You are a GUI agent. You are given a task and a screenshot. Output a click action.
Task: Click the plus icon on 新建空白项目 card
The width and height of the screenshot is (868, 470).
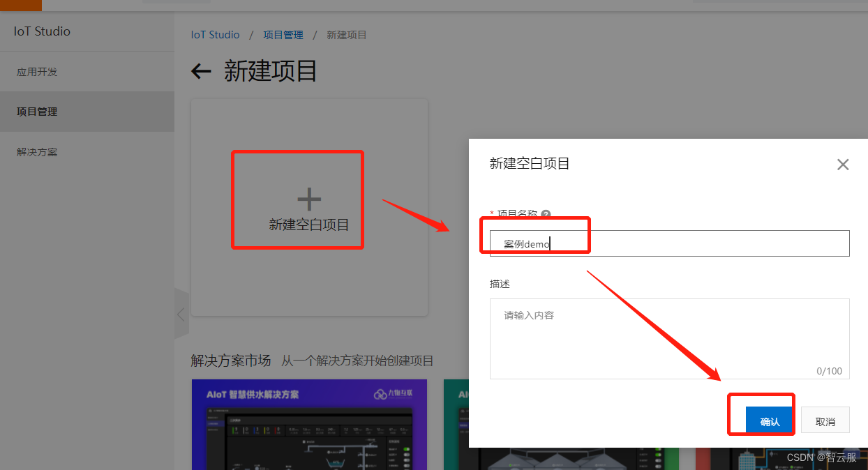308,199
